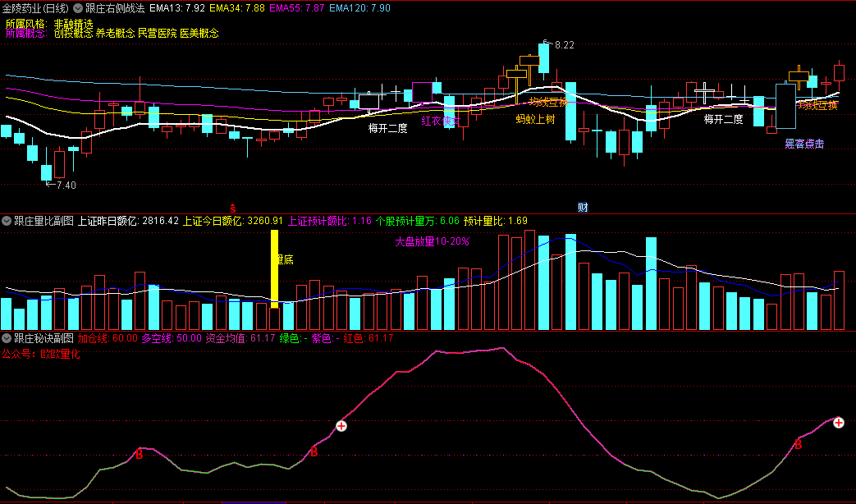Click 个股预计量万: 6.06 value
856x504 pixels.
coord(418,221)
